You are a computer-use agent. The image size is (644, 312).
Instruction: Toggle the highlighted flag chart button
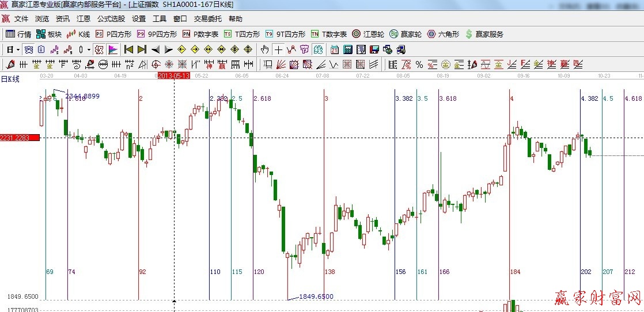[x=112, y=50]
